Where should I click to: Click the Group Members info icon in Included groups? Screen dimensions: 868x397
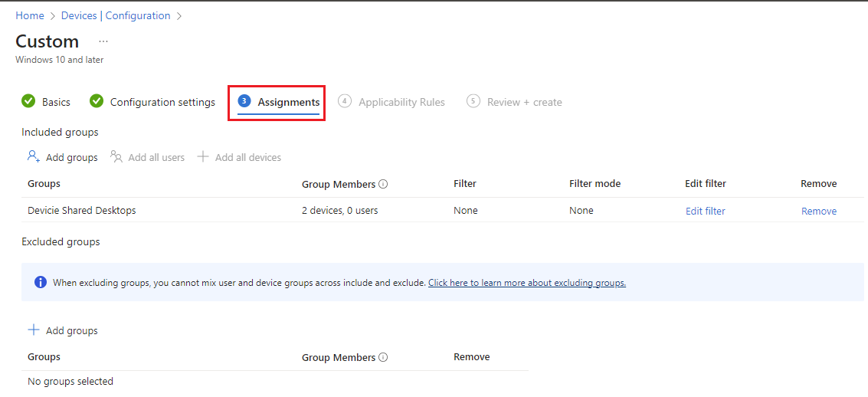click(x=383, y=184)
